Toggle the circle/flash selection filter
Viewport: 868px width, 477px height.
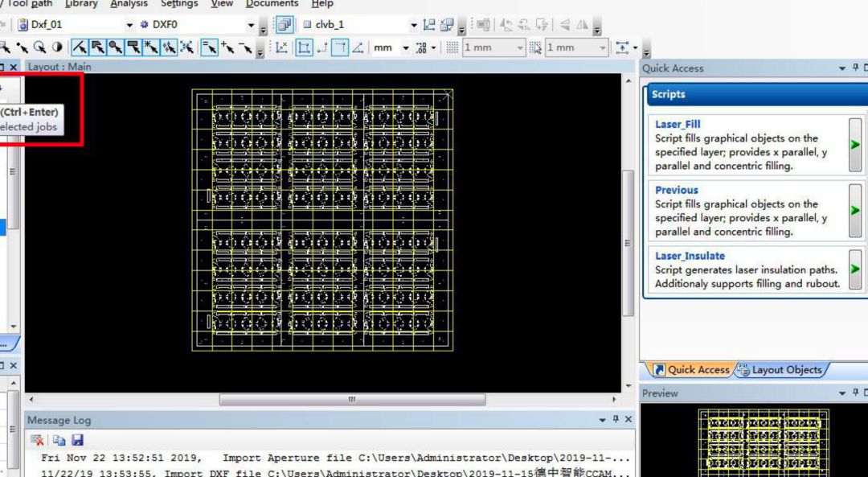[x=115, y=47]
